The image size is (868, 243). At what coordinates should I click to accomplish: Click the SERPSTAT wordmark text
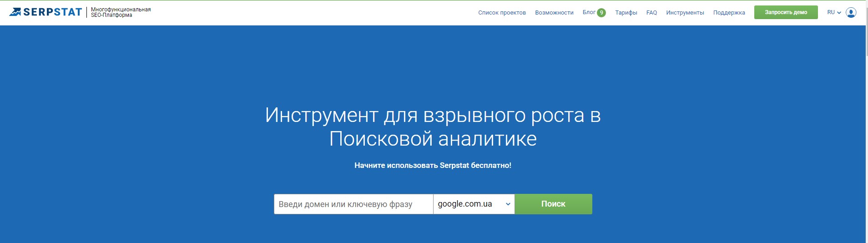pos(52,12)
